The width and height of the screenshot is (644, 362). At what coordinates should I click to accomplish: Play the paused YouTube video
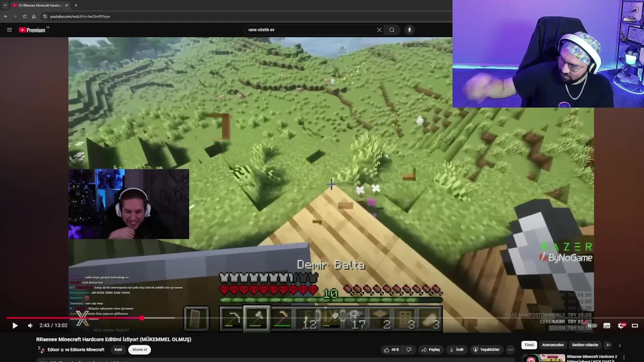tap(15, 325)
